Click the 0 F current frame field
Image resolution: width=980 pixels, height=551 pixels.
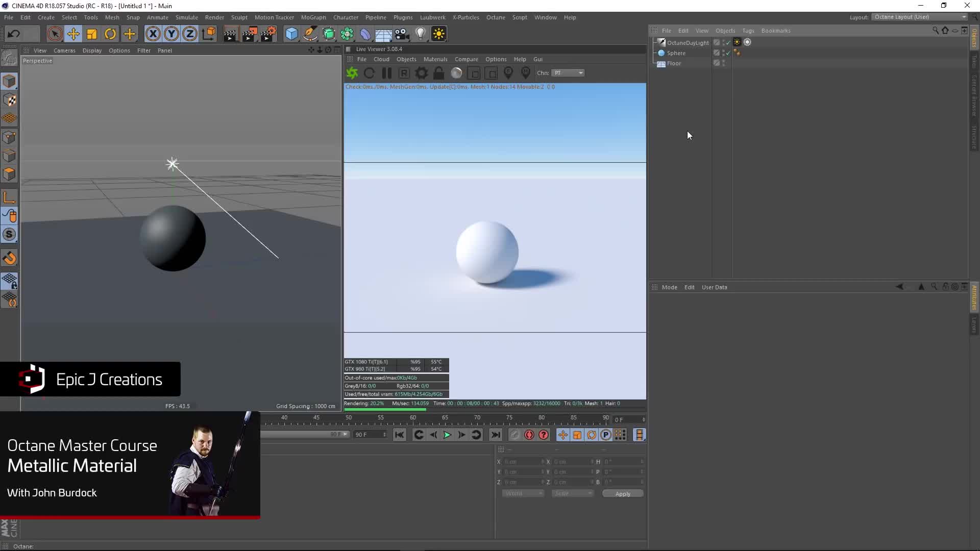(x=629, y=420)
